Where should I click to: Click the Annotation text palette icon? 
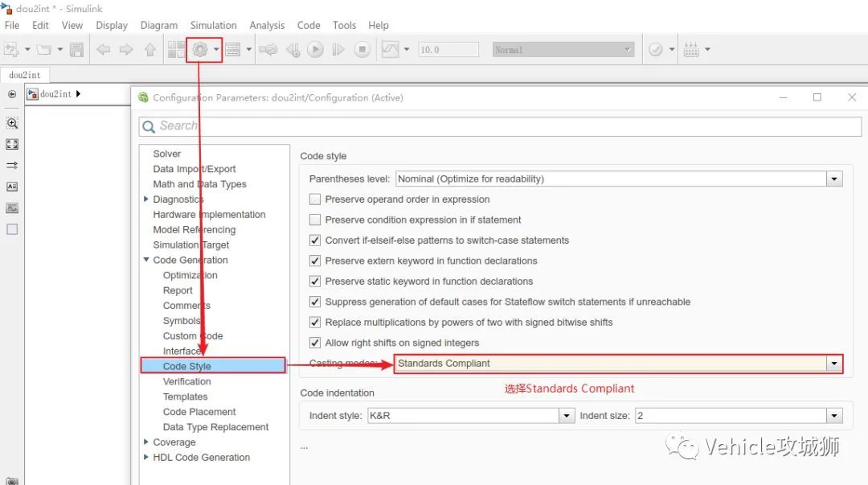click(x=12, y=187)
